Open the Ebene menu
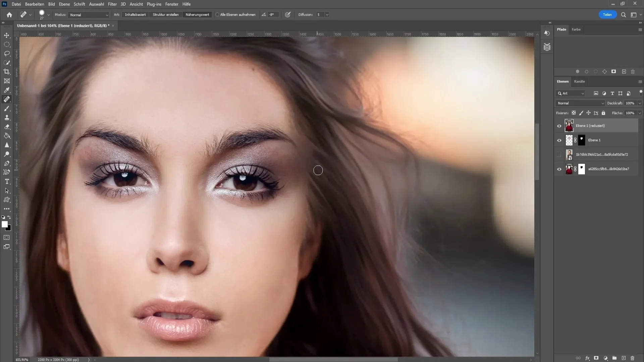Screen dimensions: 644x362 tap(64, 4)
